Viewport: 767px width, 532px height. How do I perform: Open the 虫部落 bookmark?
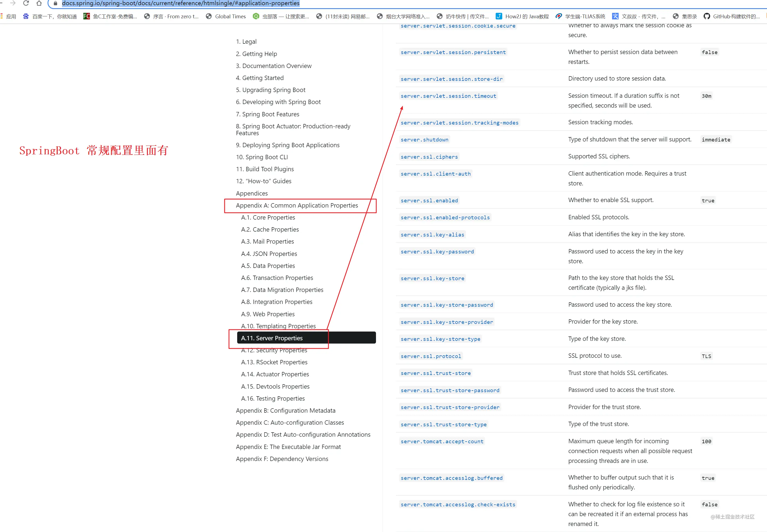coord(281,16)
